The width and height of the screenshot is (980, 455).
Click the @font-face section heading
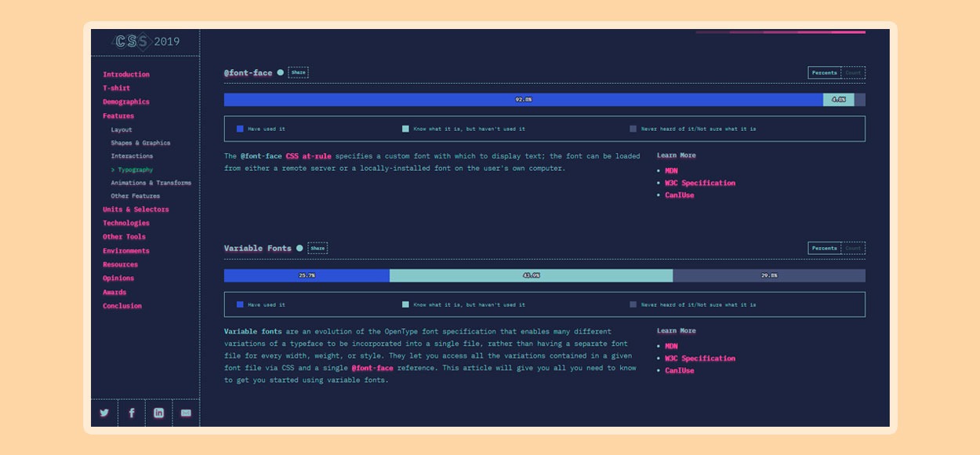[x=248, y=73]
